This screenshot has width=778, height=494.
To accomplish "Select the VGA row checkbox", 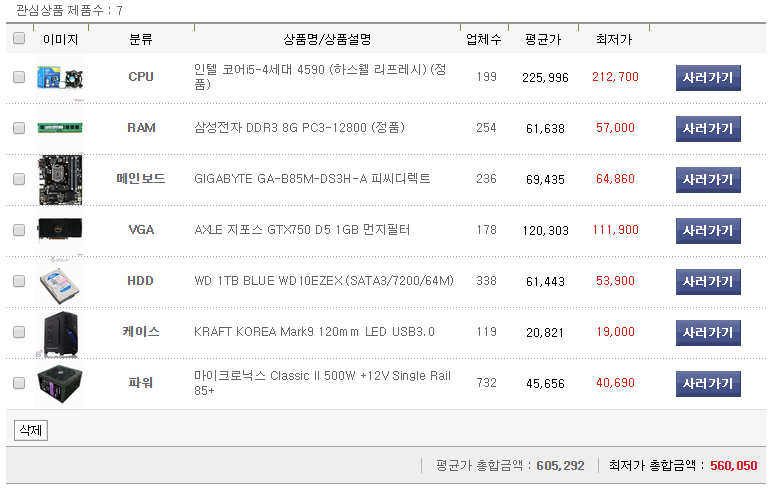I will (19, 230).
